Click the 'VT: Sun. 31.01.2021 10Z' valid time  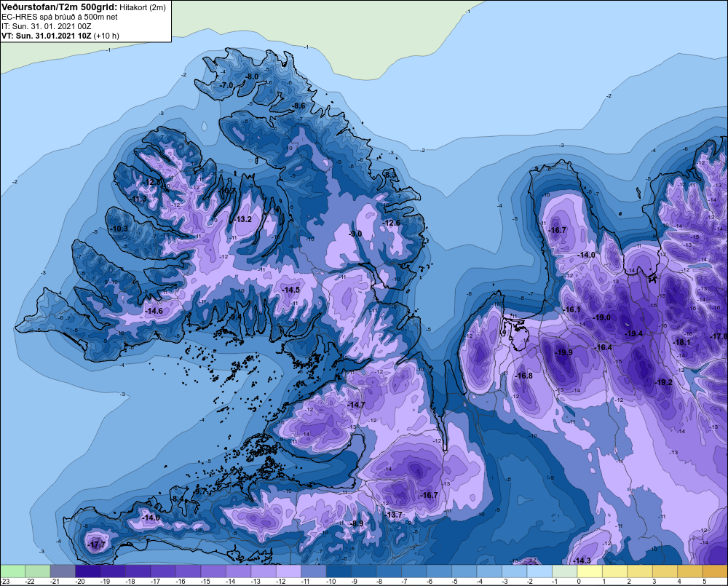[x=47, y=36]
